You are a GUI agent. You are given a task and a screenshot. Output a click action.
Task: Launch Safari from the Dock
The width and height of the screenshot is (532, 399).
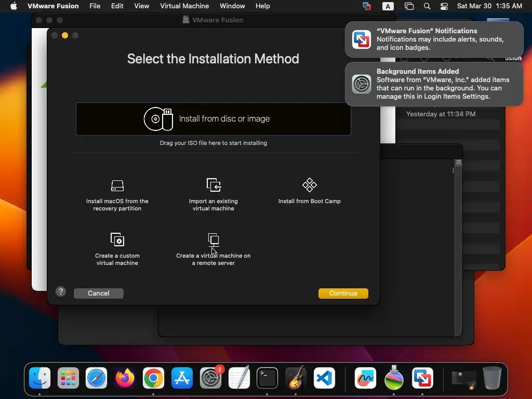(x=96, y=378)
